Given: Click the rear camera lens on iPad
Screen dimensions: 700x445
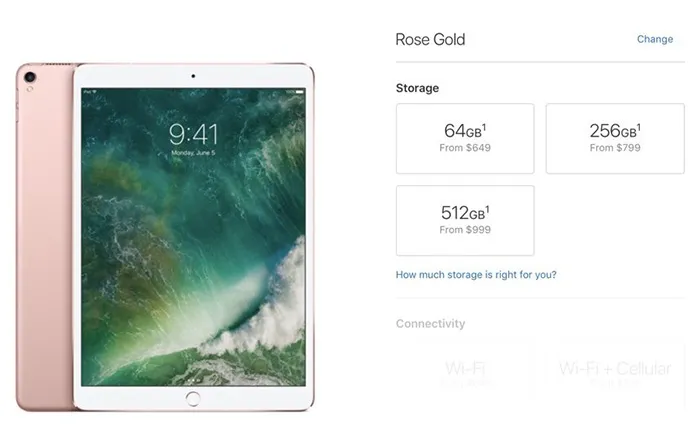Looking at the screenshot, I should pyautogui.click(x=30, y=77).
